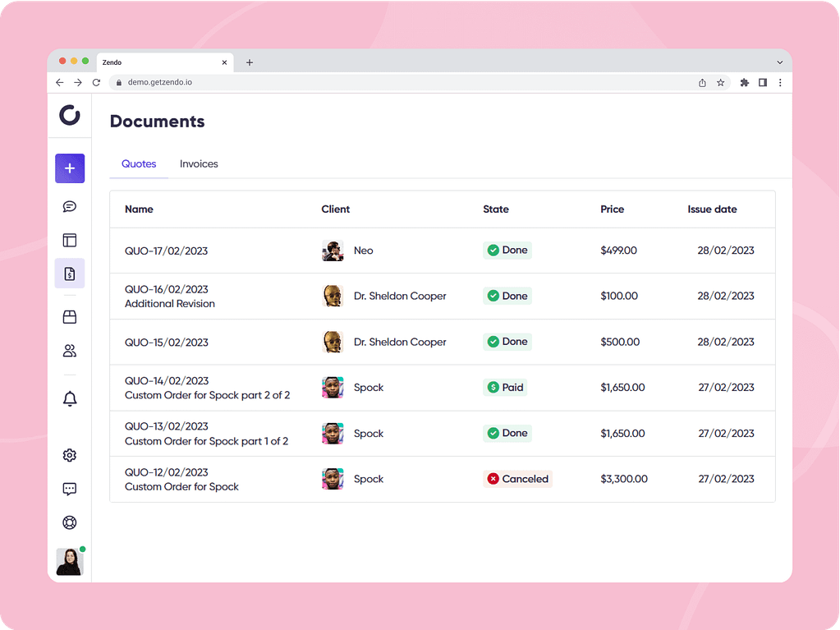The height and width of the screenshot is (630, 840).
Task: Click the Zendo logo in sidebar
Action: click(70, 115)
